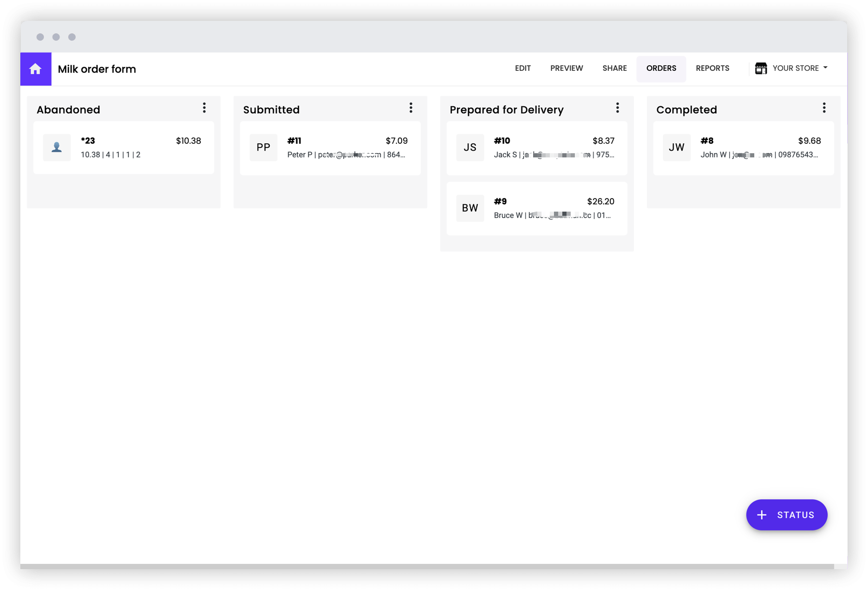Click the first gray circle in the window title bar
This screenshot has height=590, width=868.
coord(40,37)
